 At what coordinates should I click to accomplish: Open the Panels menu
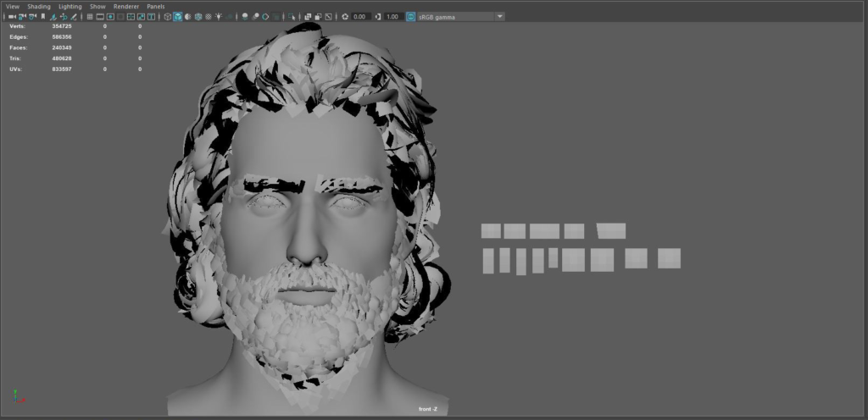156,6
